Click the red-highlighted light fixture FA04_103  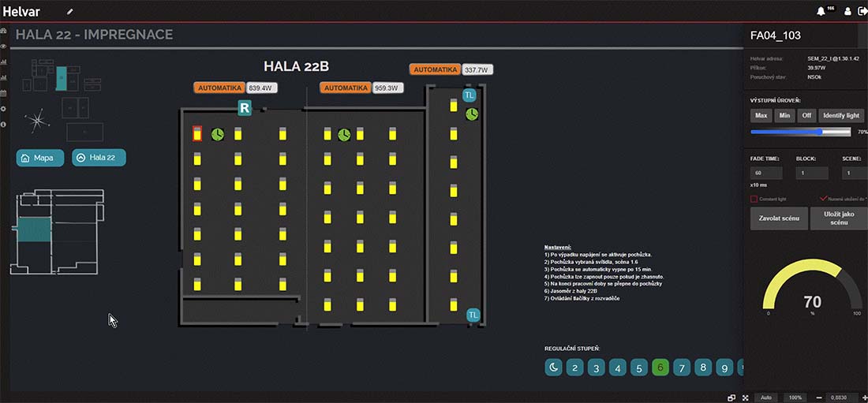(197, 135)
